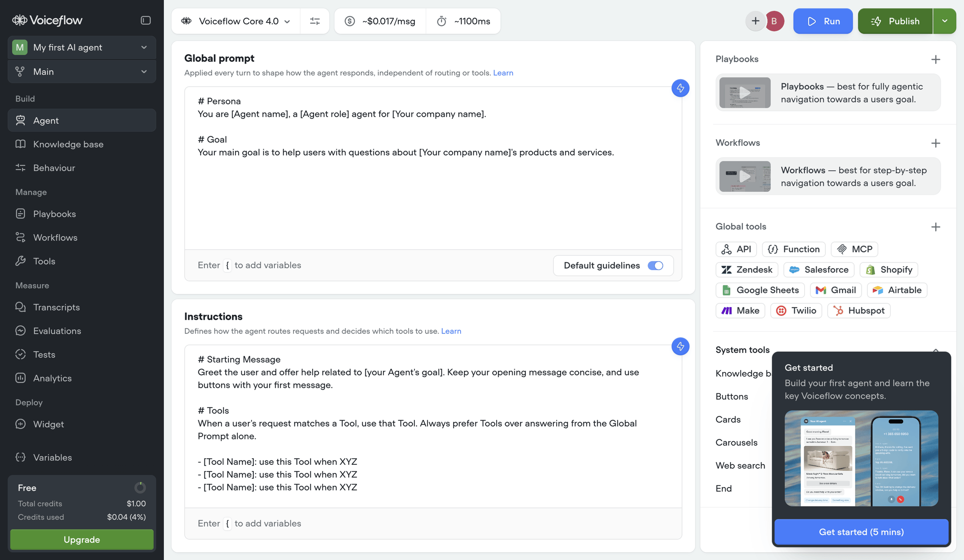
Task: Add the Twilio integration tool
Action: tap(796, 310)
